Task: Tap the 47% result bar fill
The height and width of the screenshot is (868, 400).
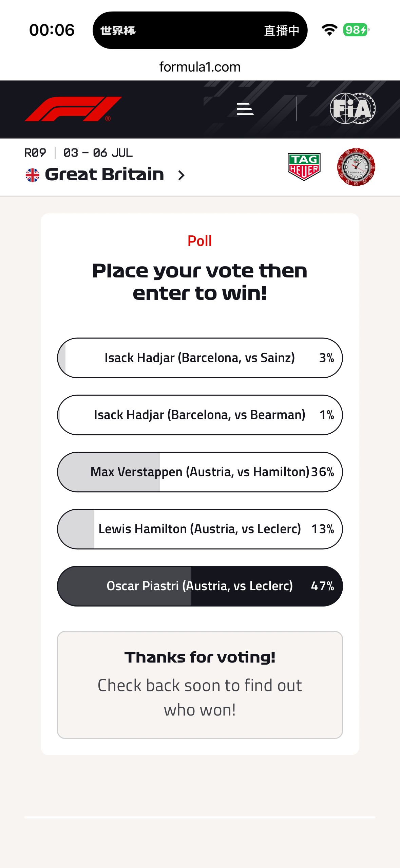Action: (x=125, y=586)
